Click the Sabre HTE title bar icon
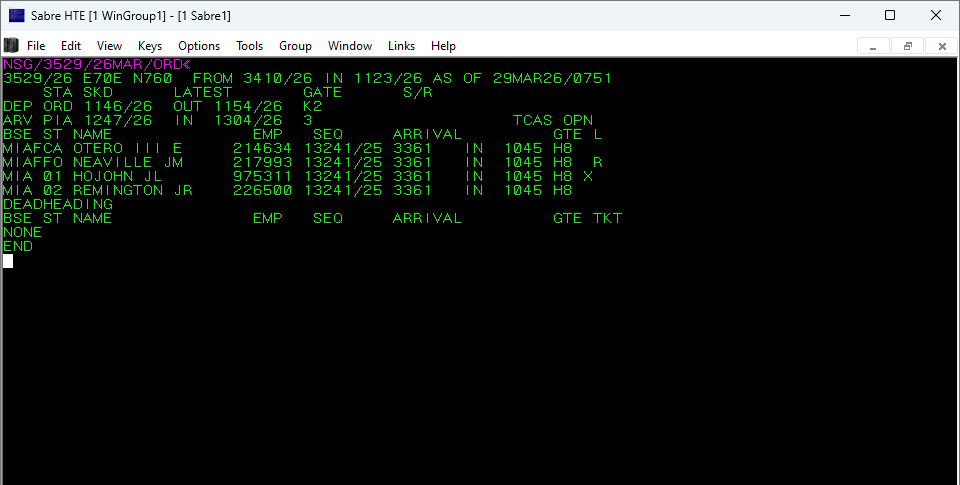This screenshot has height=485, width=960. (17, 15)
